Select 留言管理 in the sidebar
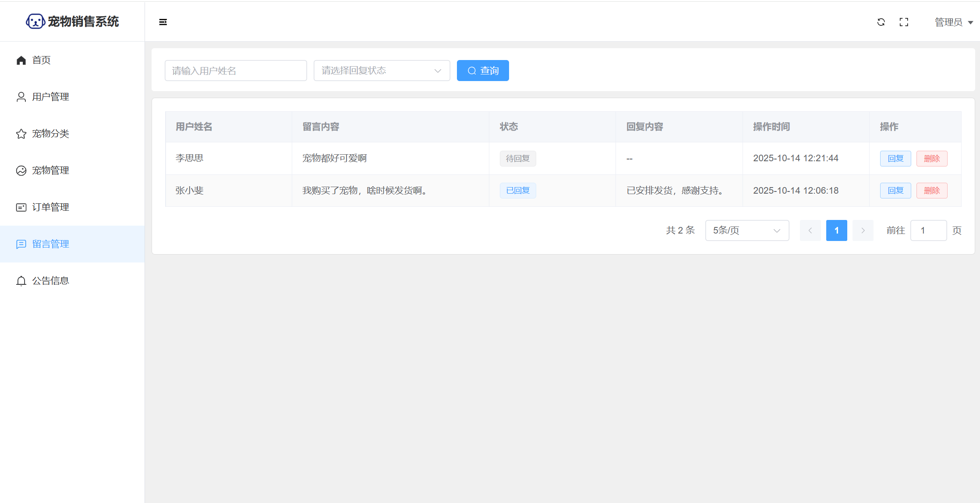 (50, 244)
